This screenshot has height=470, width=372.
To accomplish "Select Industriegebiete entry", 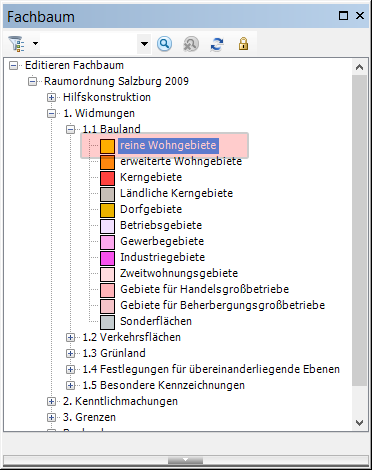I will 163,257.
